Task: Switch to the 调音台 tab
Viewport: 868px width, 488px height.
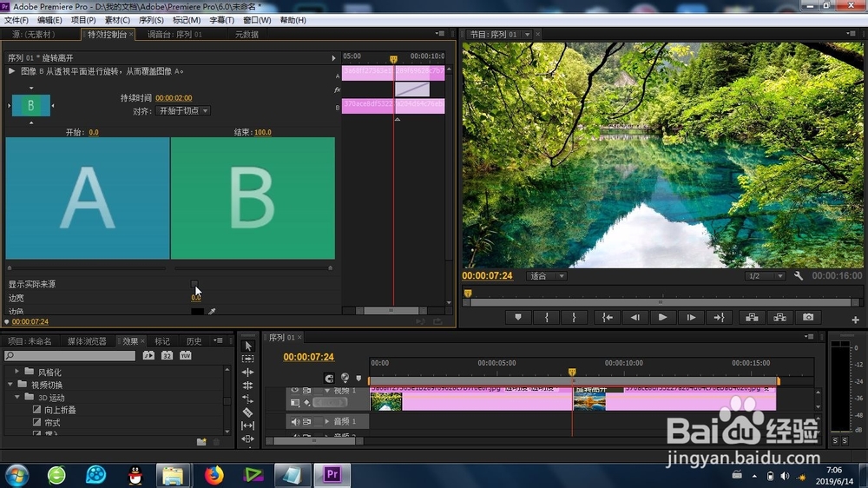Action: click(175, 35)
